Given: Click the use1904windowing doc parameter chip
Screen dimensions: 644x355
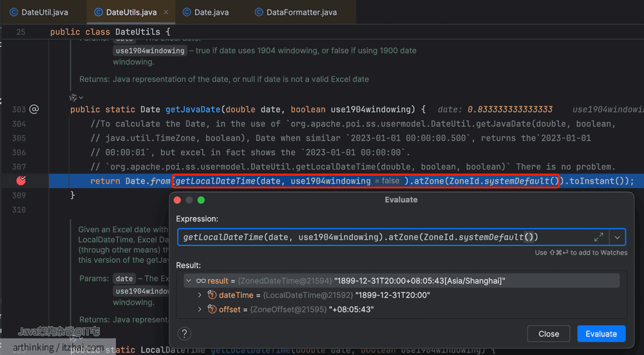Looking at the screenshot, I should [150, 50].
